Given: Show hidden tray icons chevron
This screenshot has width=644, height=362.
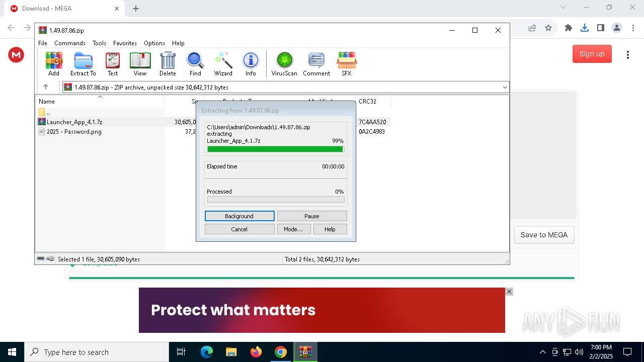Looking at the screenshot, I should pos(542,352).
